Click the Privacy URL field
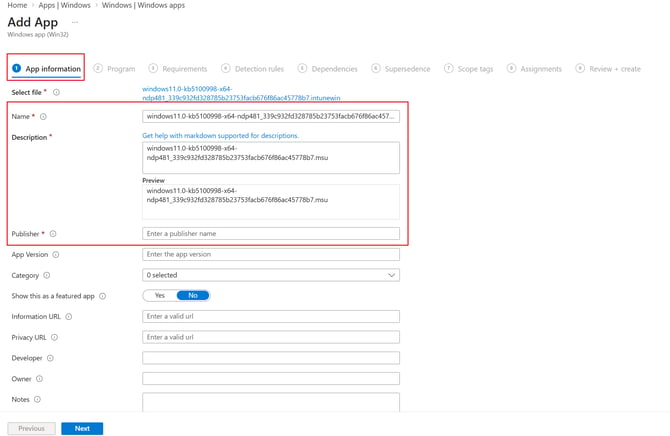Viewport: 670px width, 436px height. (x=271, y=337)
